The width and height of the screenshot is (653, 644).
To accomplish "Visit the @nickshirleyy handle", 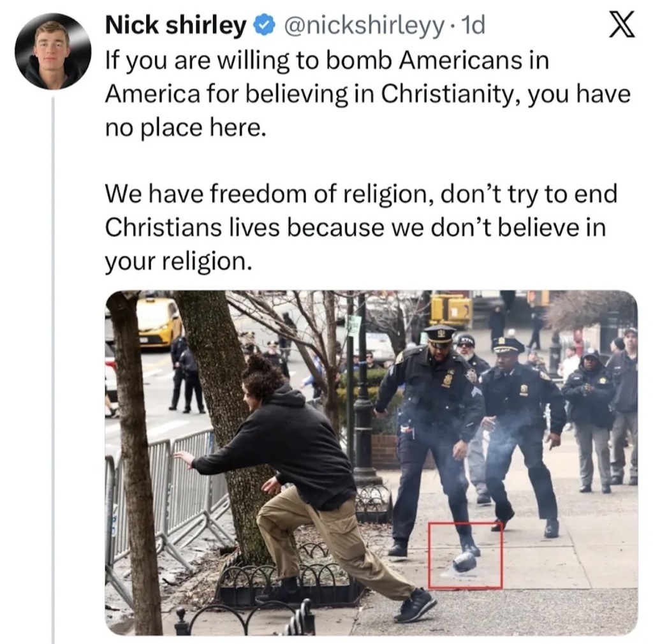I will 364,26.
